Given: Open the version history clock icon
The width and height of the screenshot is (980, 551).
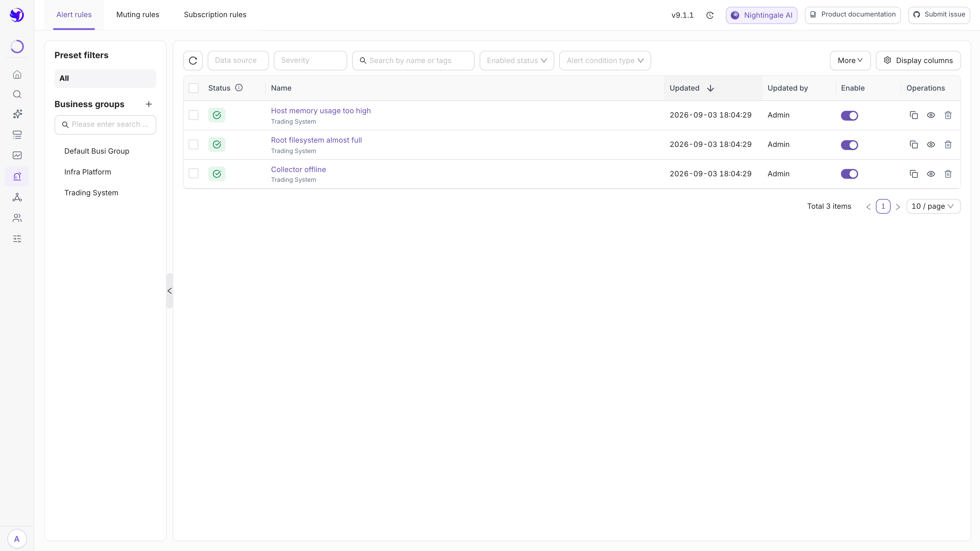Looking at the screenshot, I should [710, 15].
